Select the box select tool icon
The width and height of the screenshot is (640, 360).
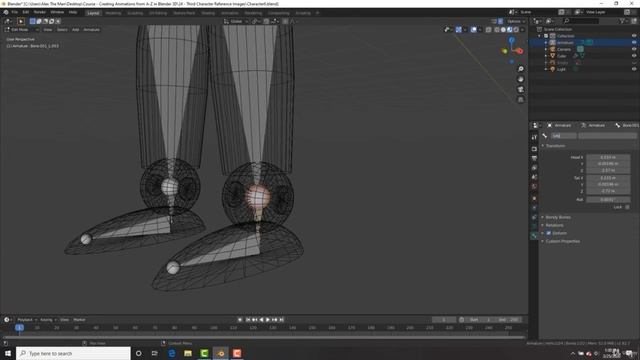[21, 21]
